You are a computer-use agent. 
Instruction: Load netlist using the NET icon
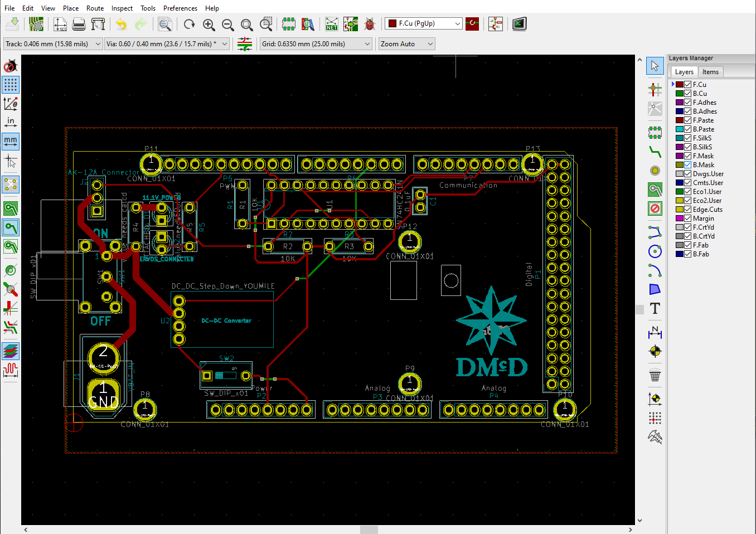332,24
